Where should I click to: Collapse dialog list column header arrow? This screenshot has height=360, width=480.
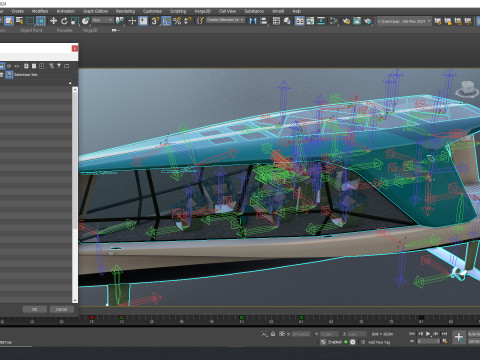pyautogui.click(x=70, y=83)
